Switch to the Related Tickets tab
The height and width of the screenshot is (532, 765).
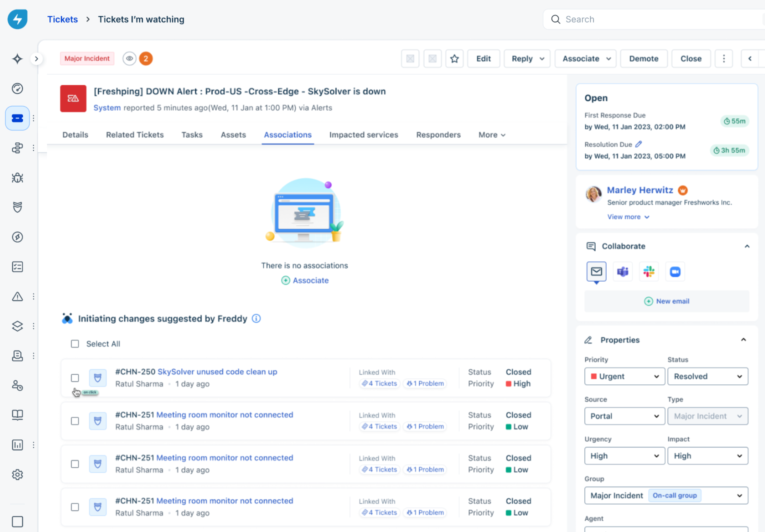[135, 135]
